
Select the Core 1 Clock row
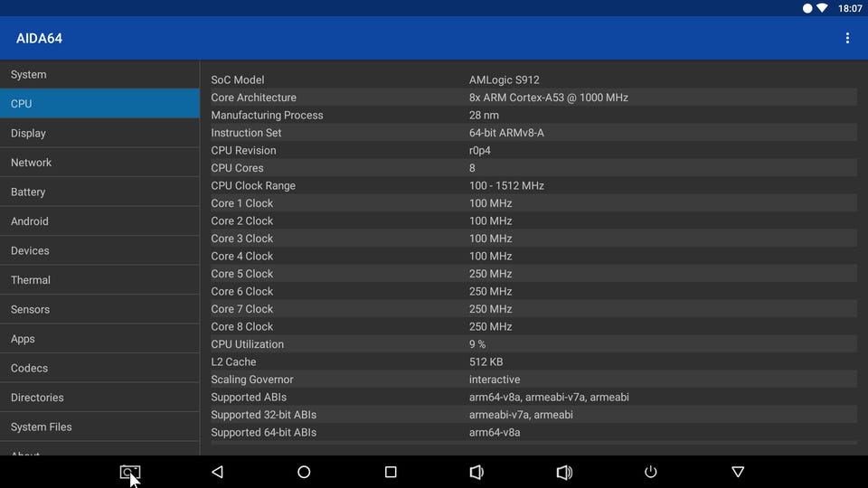pos(533,203)
